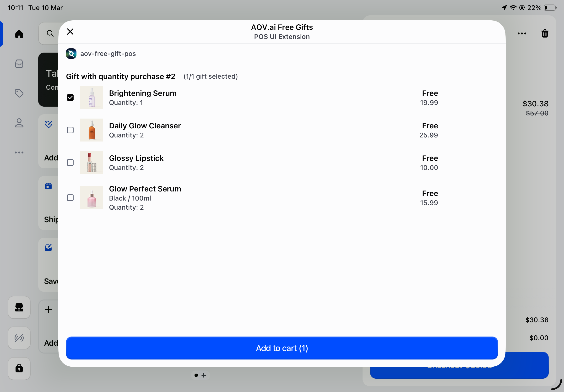Add selected gift with Add to cart (1)

pos(282,348)
